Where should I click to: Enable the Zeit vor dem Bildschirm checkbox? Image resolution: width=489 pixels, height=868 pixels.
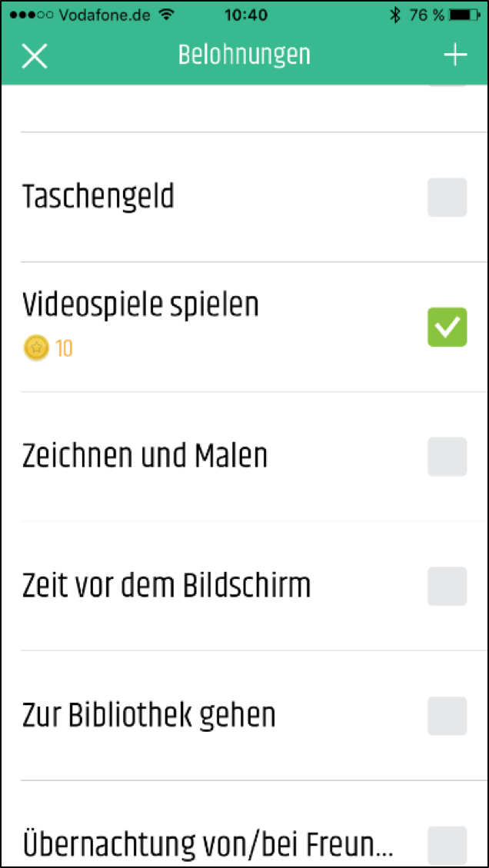tap(447, 587)
